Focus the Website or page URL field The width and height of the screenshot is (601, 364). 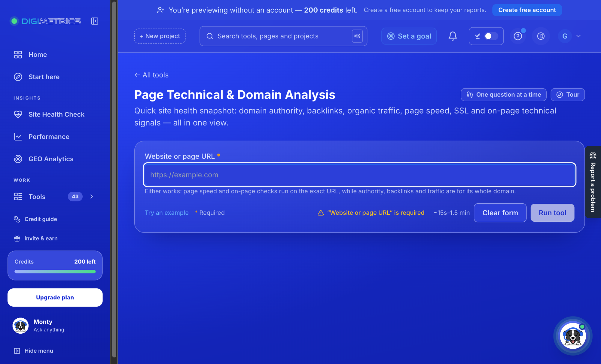point(359,175)
